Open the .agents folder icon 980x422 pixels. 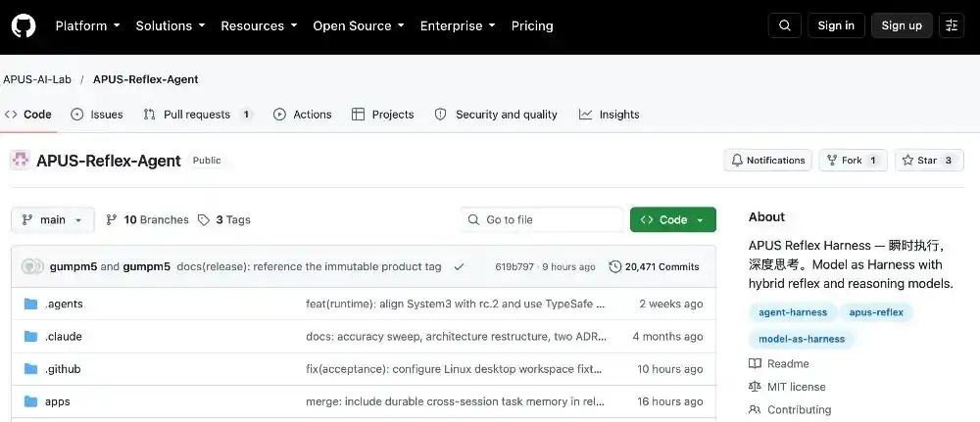pos(30,304)
